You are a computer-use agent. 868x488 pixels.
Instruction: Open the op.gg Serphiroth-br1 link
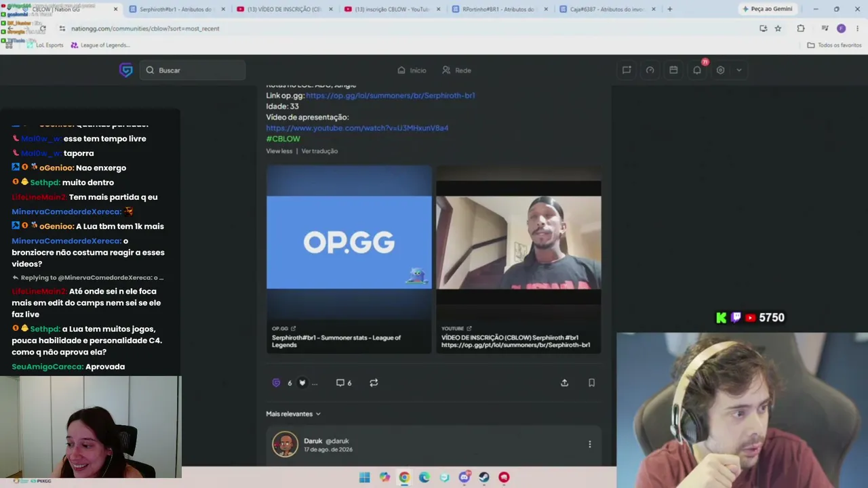[390, 96]
